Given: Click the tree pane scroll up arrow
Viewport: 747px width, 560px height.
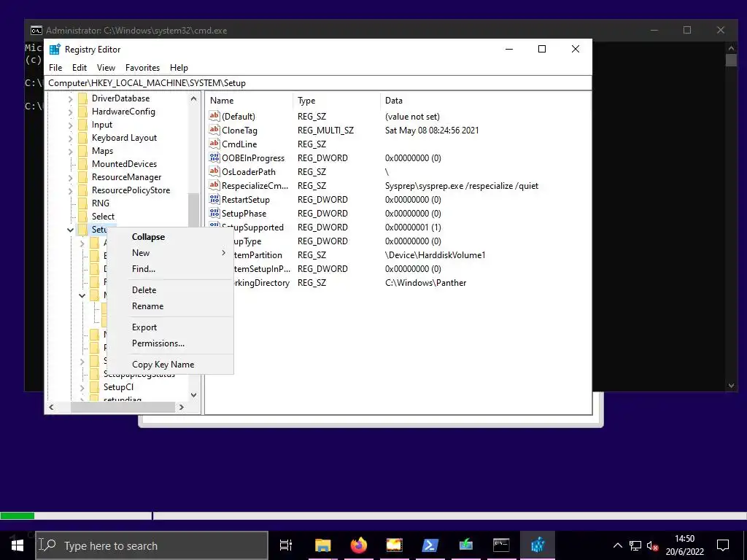Looking at the screenshot, I should [193, 99].
